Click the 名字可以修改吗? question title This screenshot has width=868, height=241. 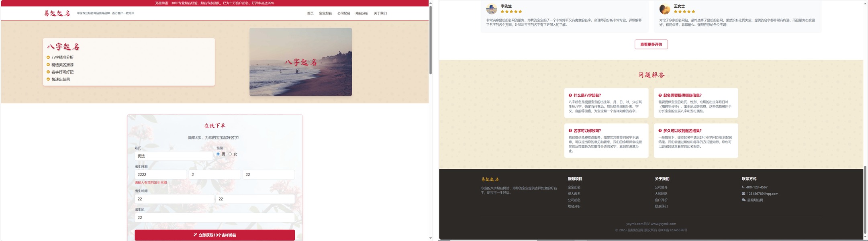[x=587, y=131]
